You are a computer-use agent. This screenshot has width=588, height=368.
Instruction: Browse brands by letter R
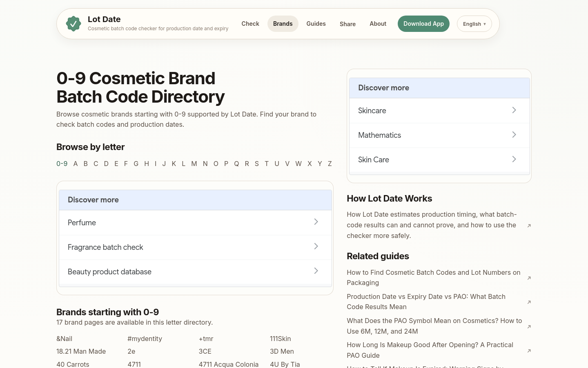click(247, 164)
